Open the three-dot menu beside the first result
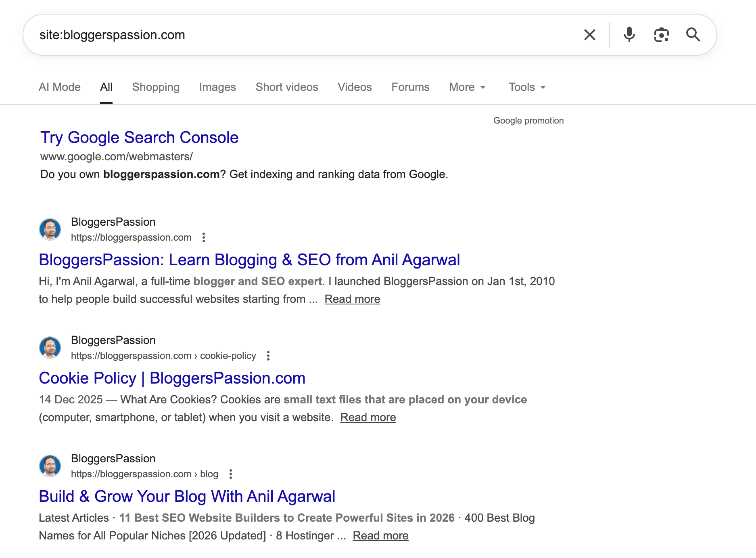 tap(204, 238)
